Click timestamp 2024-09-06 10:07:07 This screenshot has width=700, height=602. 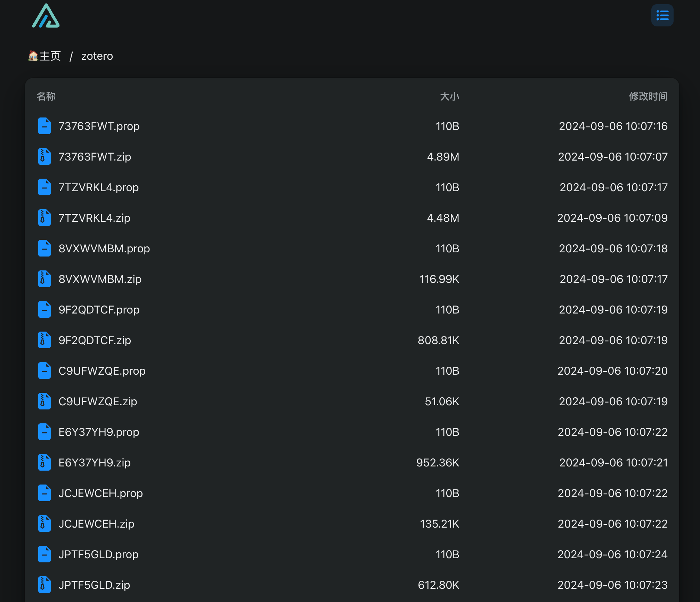click(x=613, y=157)
